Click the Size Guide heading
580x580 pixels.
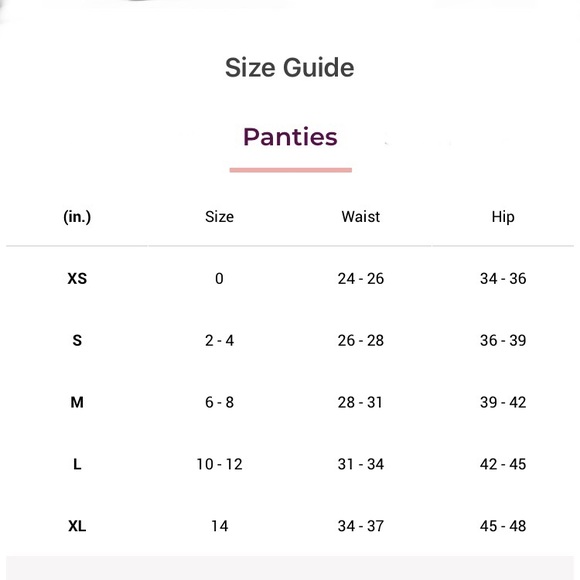[x=290, y=67]
